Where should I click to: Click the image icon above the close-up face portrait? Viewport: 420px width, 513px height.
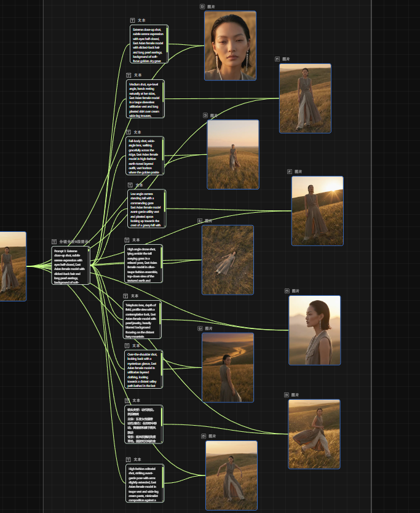[x=203, y=6]
